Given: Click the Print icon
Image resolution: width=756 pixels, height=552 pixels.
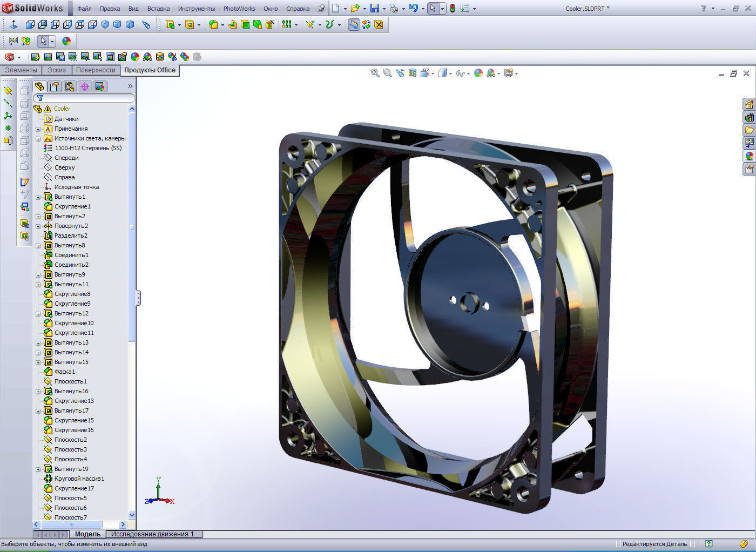Looking at the screenshot, I should pos(394,8).
